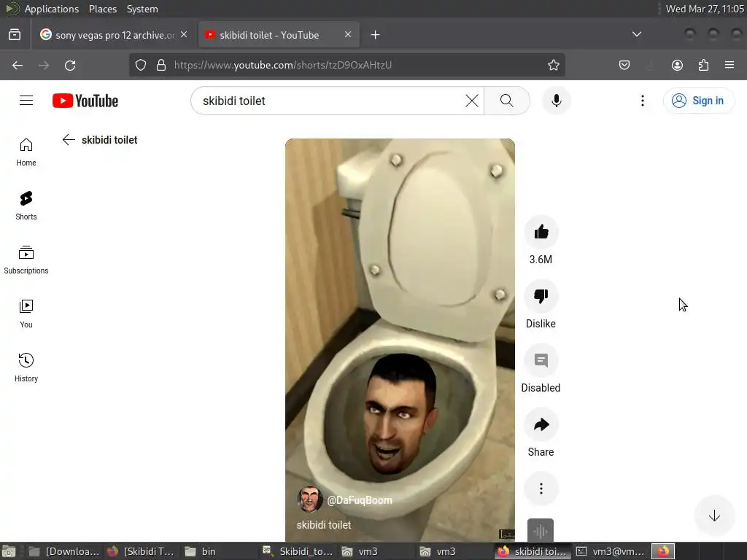The image size is (747, 560).
Task: Save page to Pocket
Action: click(x=624, y=65)
